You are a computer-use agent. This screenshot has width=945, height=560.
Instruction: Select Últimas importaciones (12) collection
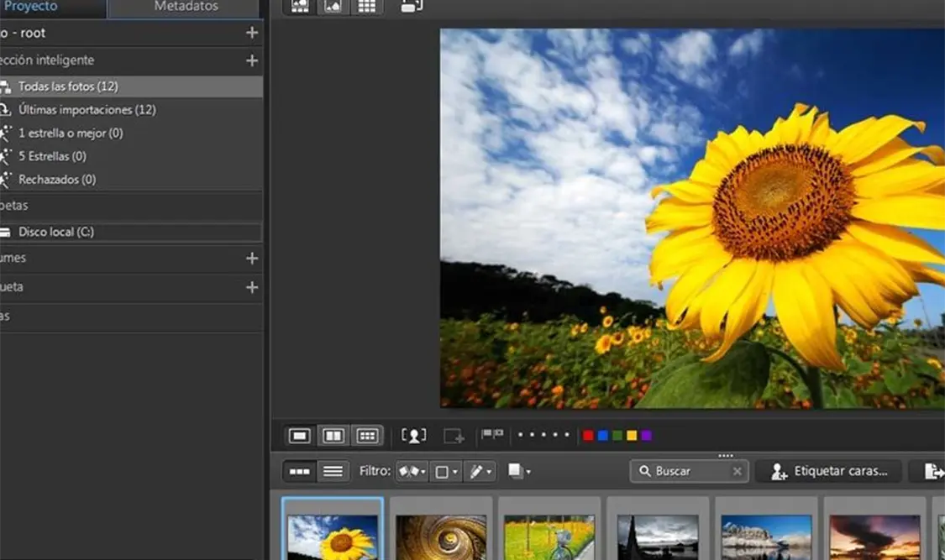click(x=87, y=110)
